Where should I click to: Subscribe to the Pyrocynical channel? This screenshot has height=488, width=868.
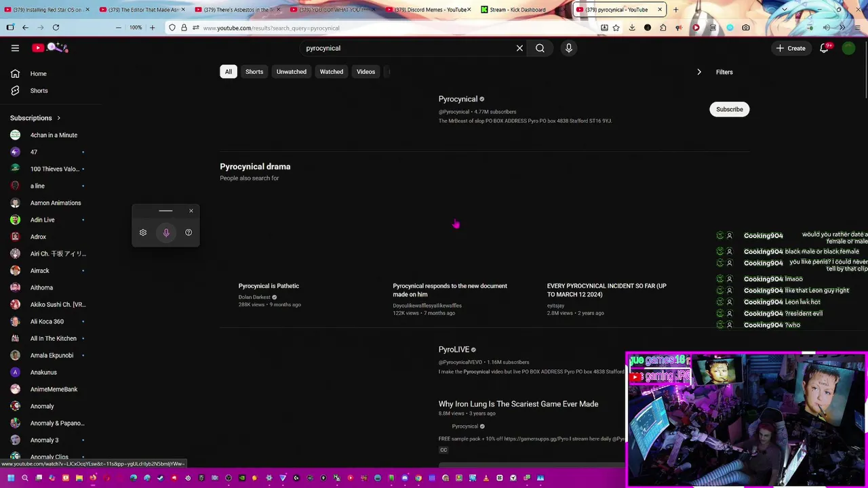pyautogui.click(x=730, y=109)
